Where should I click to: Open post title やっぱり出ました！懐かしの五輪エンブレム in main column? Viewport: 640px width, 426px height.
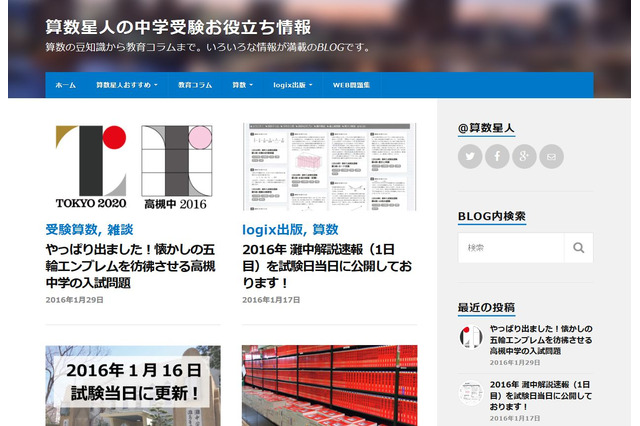[130, 266]
